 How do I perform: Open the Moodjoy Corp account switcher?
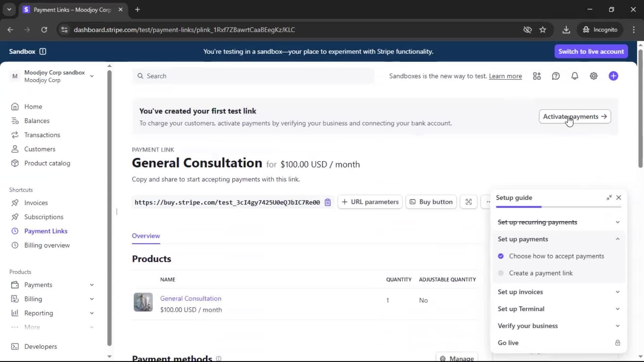point(54,76)
